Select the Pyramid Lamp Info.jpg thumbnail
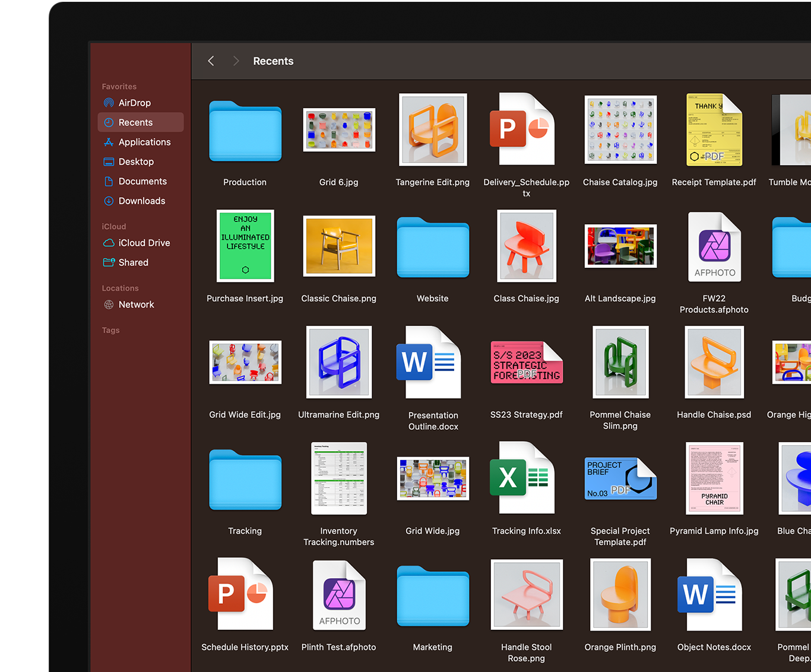 pos(714,478)
